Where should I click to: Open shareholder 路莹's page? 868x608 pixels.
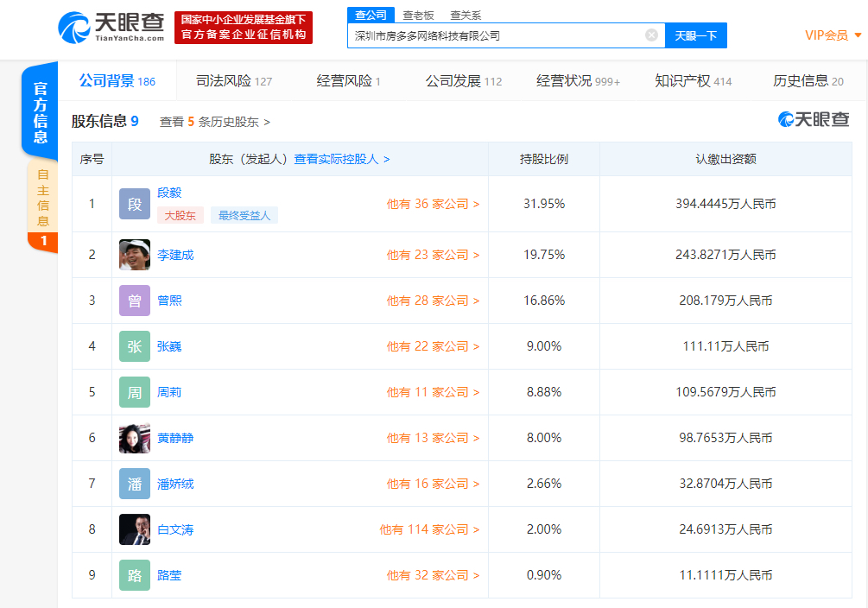(x=169, y=575)
